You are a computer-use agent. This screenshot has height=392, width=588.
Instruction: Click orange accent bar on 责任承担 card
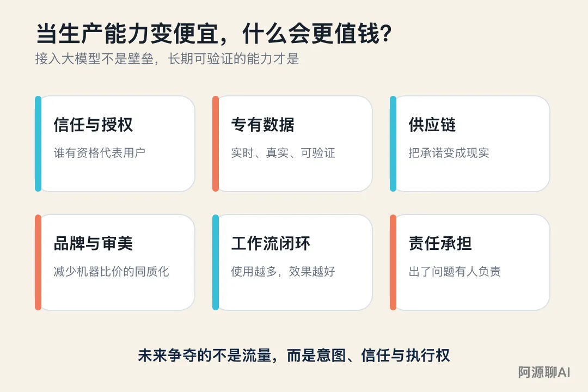(x=393, y=262)
